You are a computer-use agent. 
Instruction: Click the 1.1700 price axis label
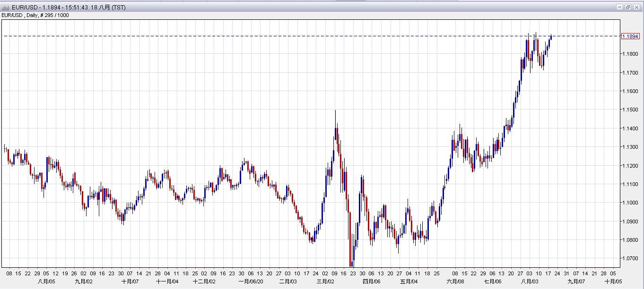click(x=630, y=73)
